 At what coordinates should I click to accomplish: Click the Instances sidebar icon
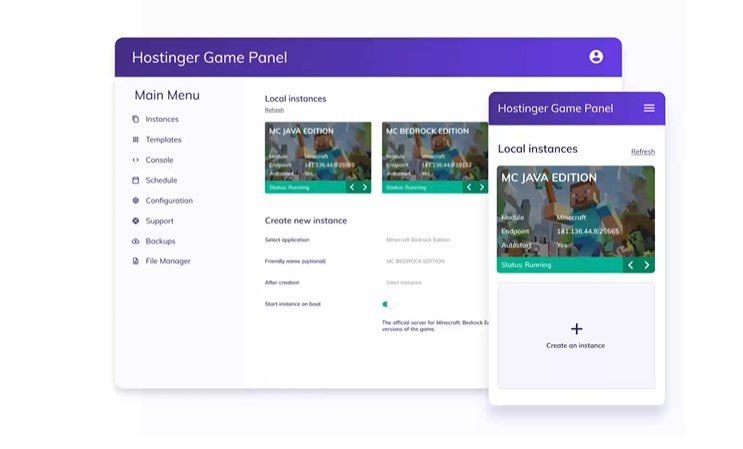pos(136,119)
